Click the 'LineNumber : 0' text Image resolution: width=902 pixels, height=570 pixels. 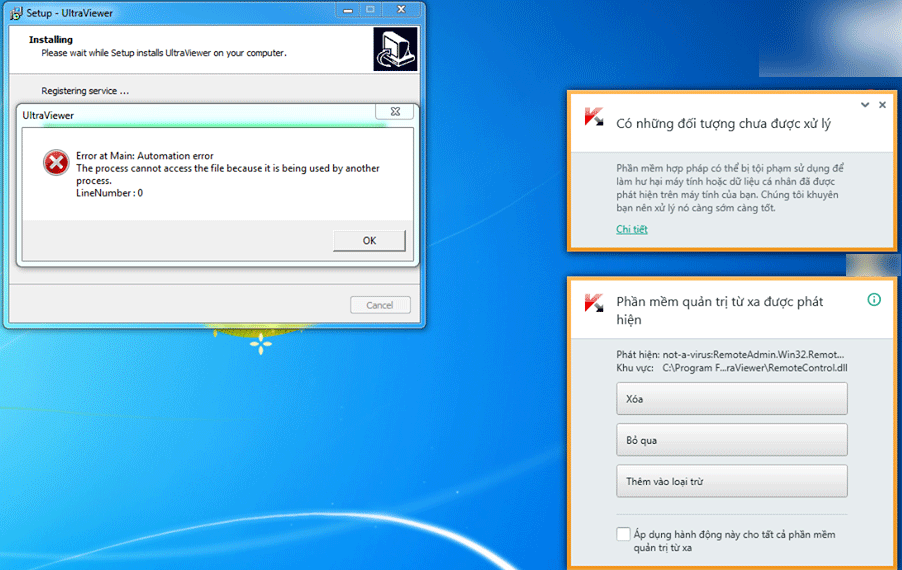click(109, 193)
